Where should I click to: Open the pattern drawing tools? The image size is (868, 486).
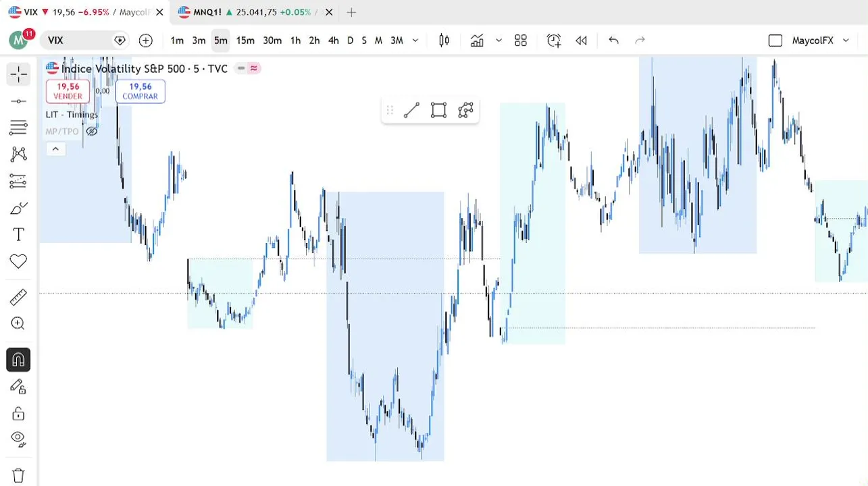point(18,154)
